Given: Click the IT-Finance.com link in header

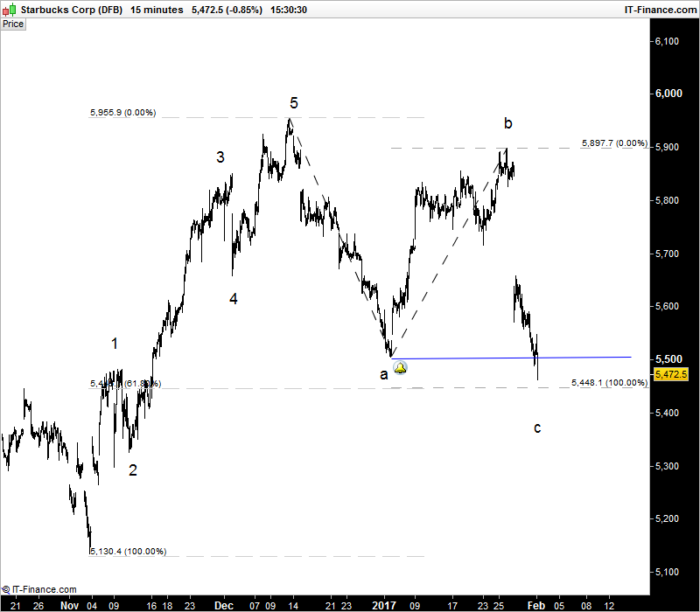Looking at the screenshot, I should pyautogui.click(x=660, y=10).
